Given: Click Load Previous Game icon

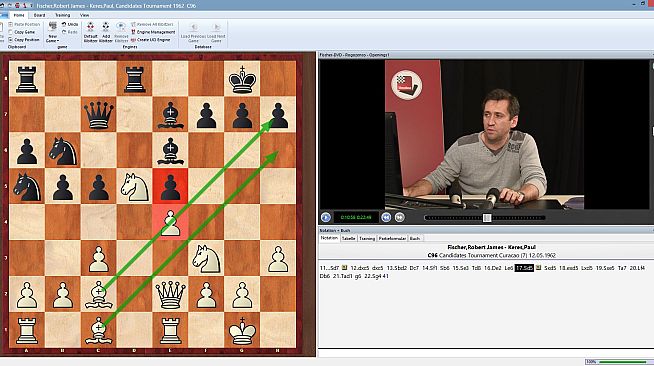Looking at the screenshot, I should [x=194, y=28].
